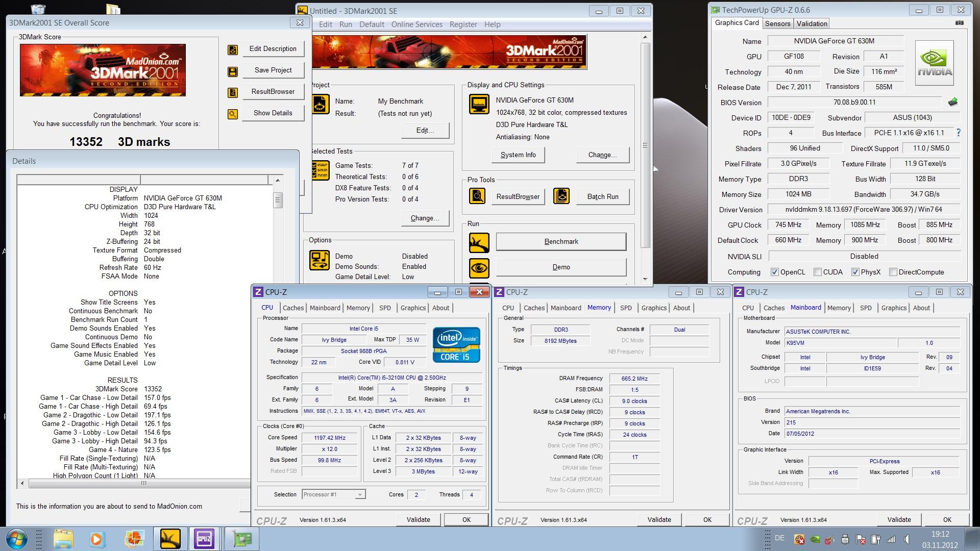
Task: Click the GPU-Z camera screenshot icon
Action: point(960,23)
